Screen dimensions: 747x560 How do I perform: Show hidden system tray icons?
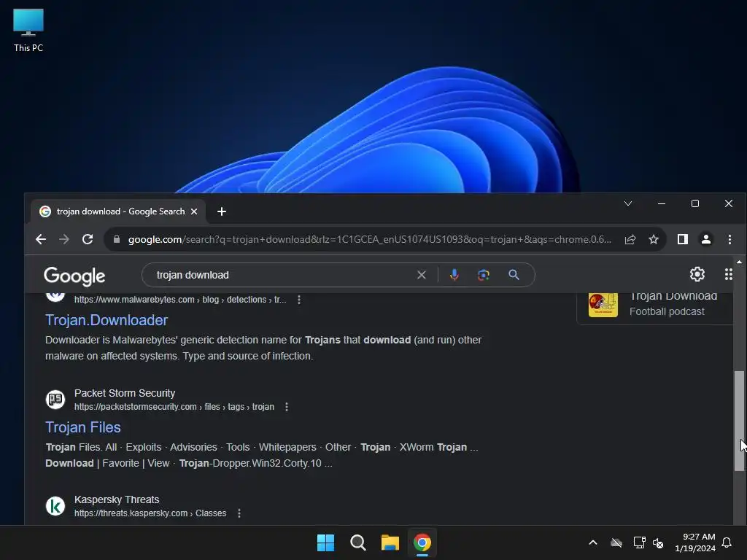pyautogui.click(x=593, y=542)
